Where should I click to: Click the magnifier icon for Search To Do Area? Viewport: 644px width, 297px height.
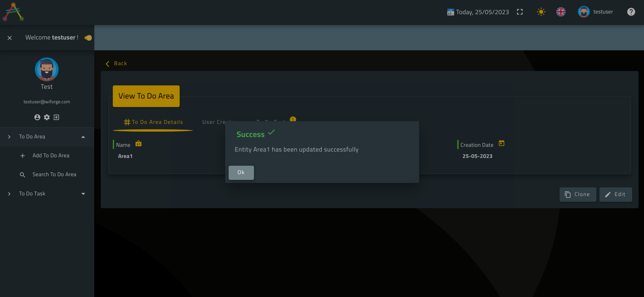pos(23,174)
